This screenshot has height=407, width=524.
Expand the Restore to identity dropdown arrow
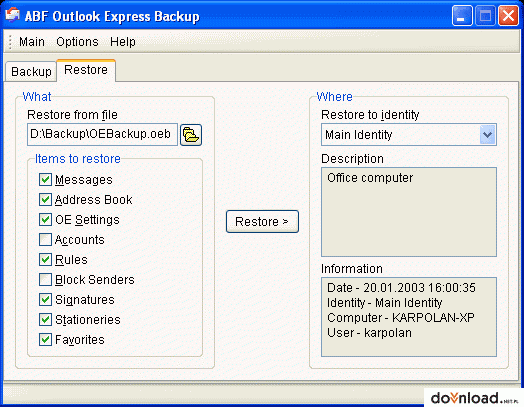(x=487, y=135)
